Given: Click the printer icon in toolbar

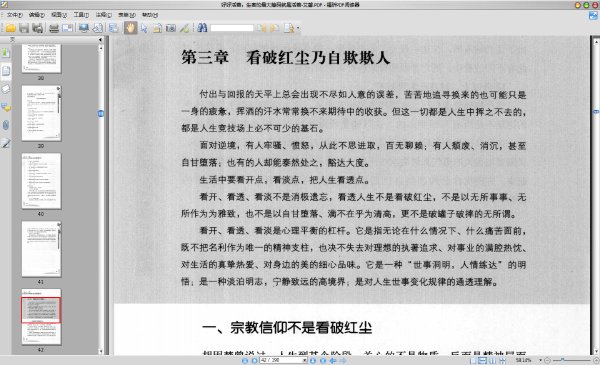Looking at the screenshot, I should (54, 28).
